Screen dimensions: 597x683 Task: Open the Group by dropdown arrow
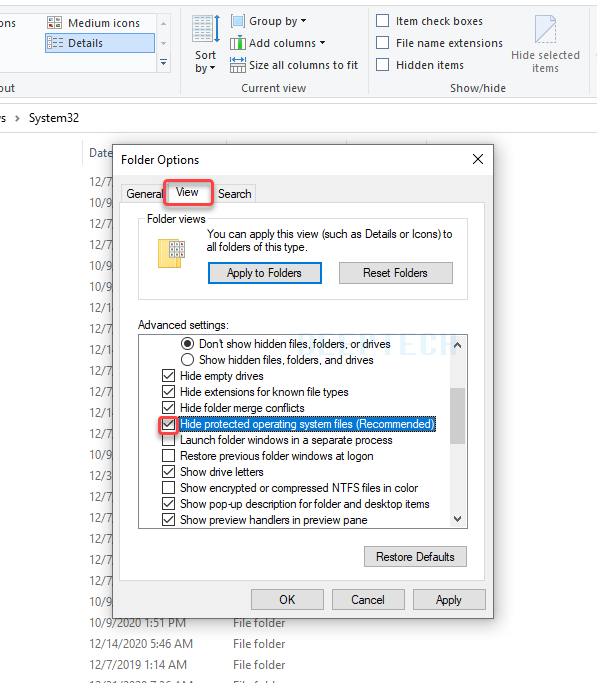click(x=304, y=21)
